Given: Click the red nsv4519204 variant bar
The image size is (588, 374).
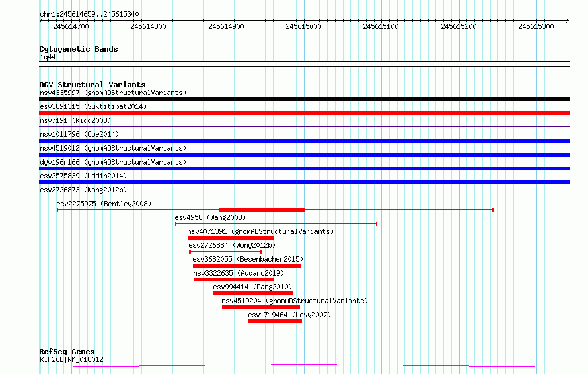Looking at the screenshot, I should [260, 307].
